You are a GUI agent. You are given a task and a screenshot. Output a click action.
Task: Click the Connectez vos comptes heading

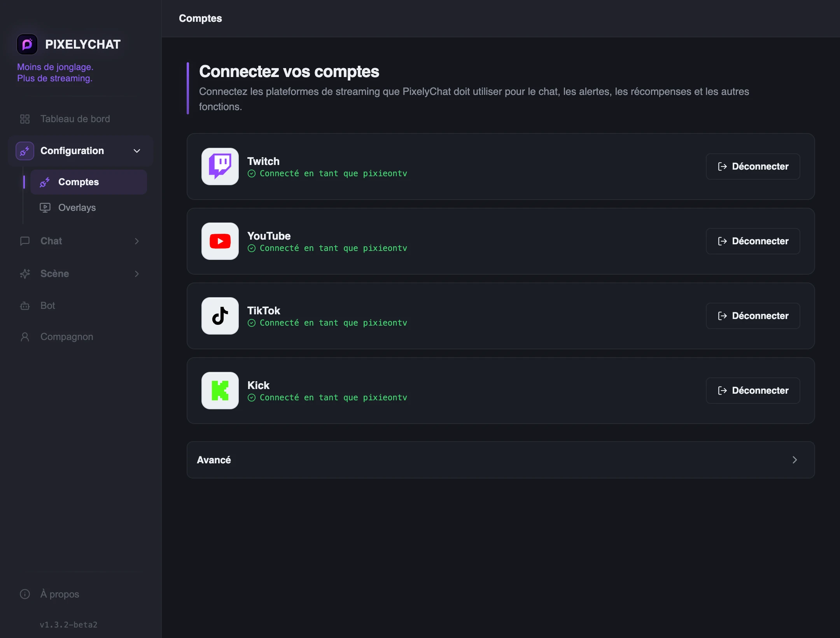(289, 72)
